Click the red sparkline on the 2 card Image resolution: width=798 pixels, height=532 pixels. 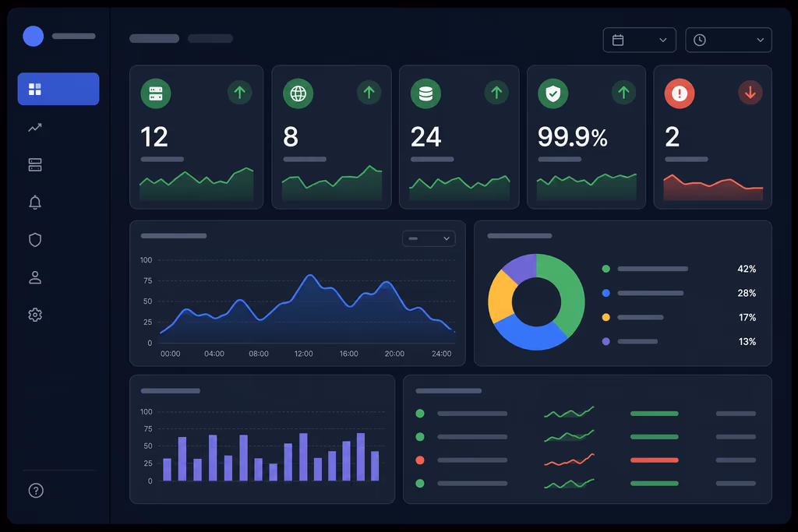(713, 187)
